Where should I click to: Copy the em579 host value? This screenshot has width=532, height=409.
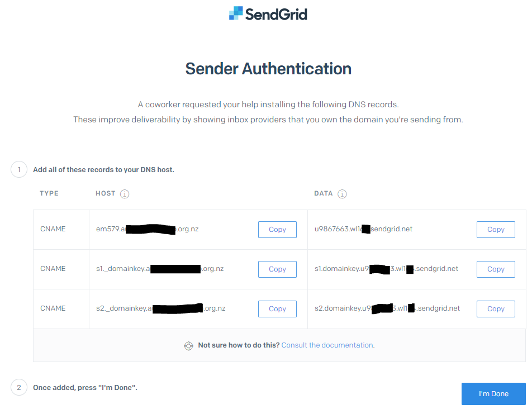point(277,230)
